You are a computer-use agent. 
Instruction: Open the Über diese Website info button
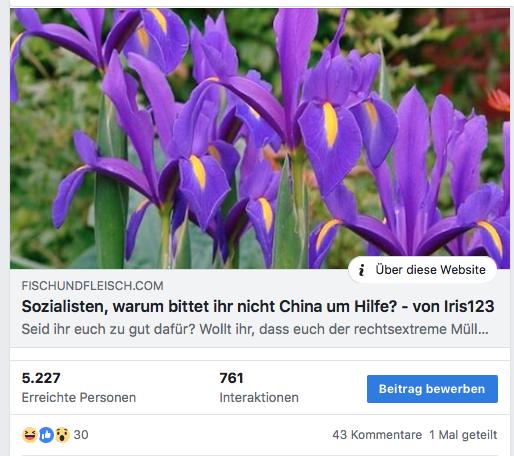tap(422, 270)
